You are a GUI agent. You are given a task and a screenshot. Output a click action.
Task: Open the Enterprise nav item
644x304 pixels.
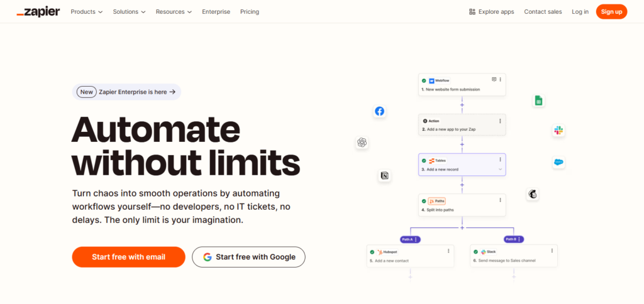pyautogui.click(x=216, y=11)
